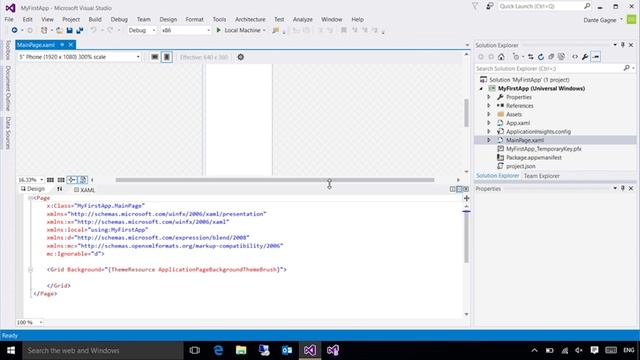Refresh the Solution Explorer
The height and width of the screenshot is (360, 640).
(541, 57)
